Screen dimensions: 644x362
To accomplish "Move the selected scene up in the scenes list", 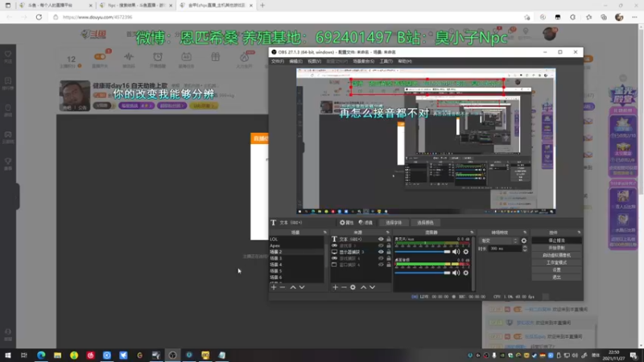I will (x=293, y=287).
